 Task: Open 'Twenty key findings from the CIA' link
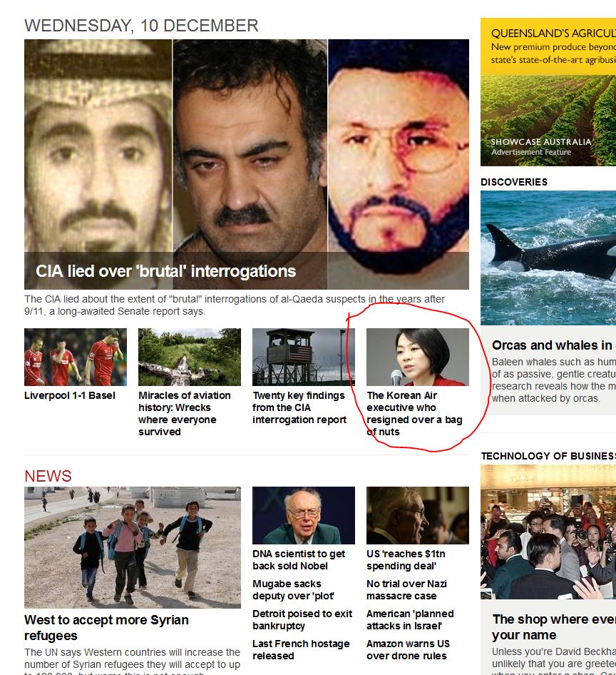point(299,407)
